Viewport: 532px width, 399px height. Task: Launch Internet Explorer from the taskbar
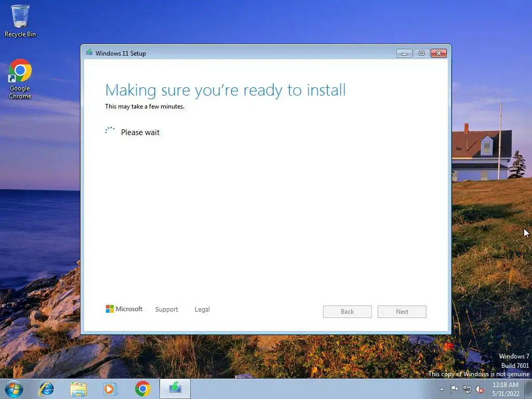point(46,389)
